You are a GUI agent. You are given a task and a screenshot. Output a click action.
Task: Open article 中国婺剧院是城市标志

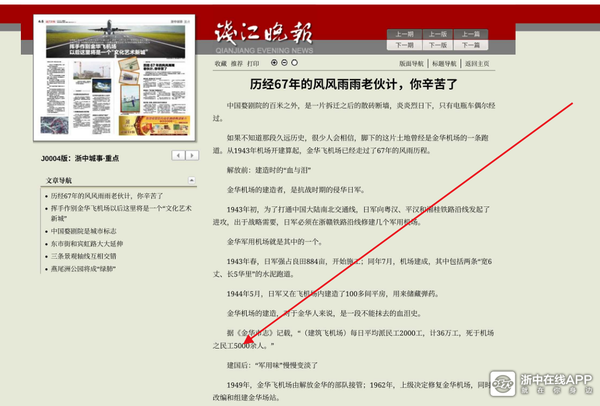[83, 231]
